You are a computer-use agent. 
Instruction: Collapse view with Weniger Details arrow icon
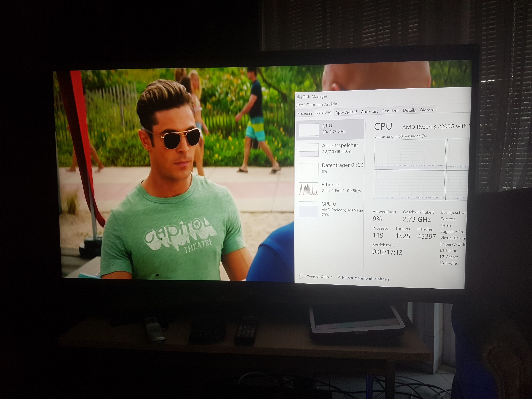pos(300,276)
